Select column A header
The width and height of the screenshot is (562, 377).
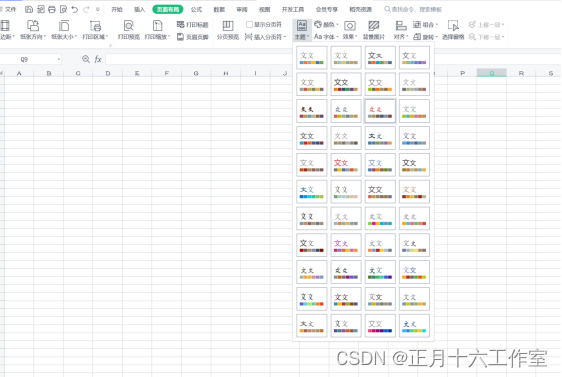pos(19,73)
